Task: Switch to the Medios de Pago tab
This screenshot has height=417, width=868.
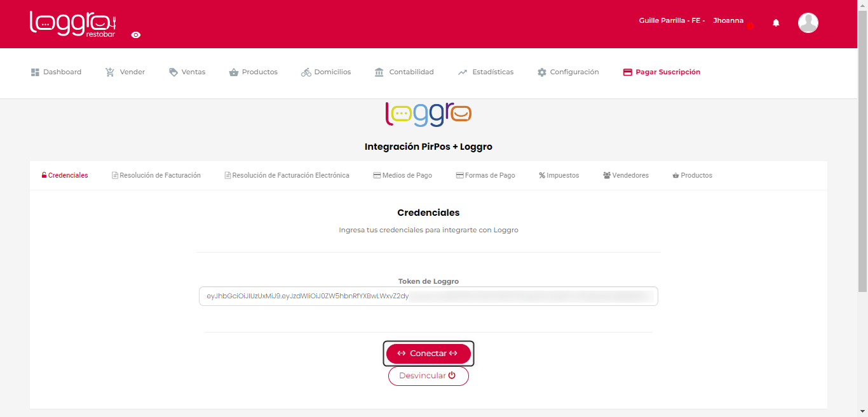Action: 403,175
